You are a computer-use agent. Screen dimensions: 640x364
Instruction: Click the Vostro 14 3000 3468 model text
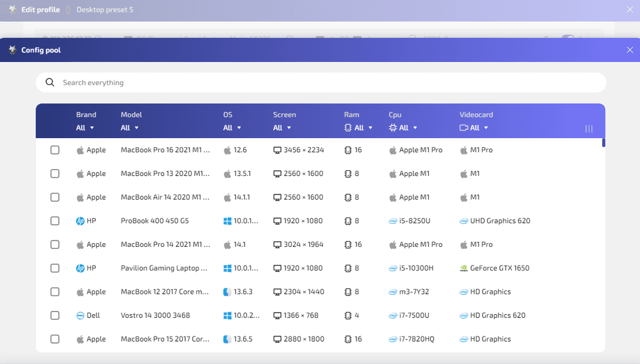click(155, 316)
